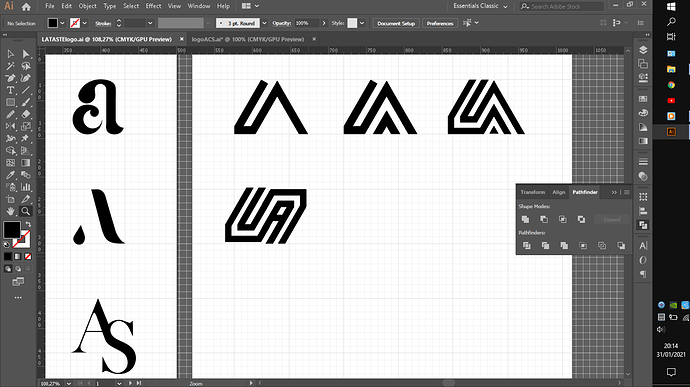Click the Unite shape mode icon

(x=525, y=219)
